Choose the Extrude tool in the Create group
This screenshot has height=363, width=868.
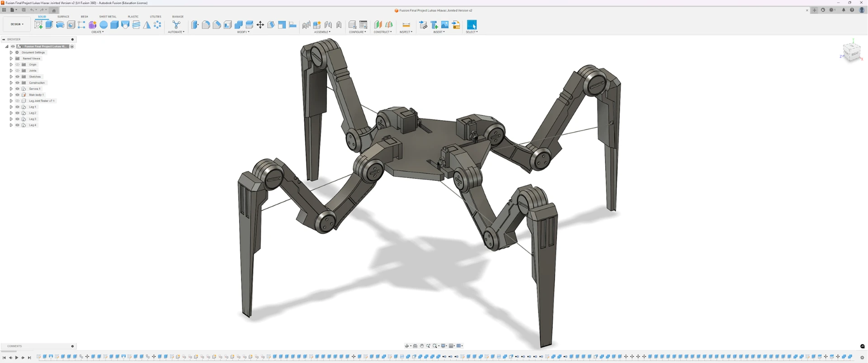[49, 25]
